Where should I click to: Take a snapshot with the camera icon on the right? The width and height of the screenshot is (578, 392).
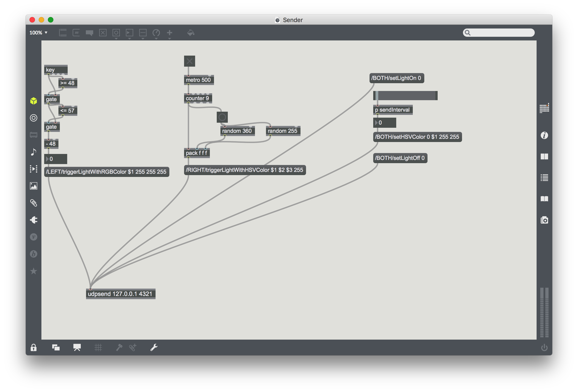pos(544,220)
